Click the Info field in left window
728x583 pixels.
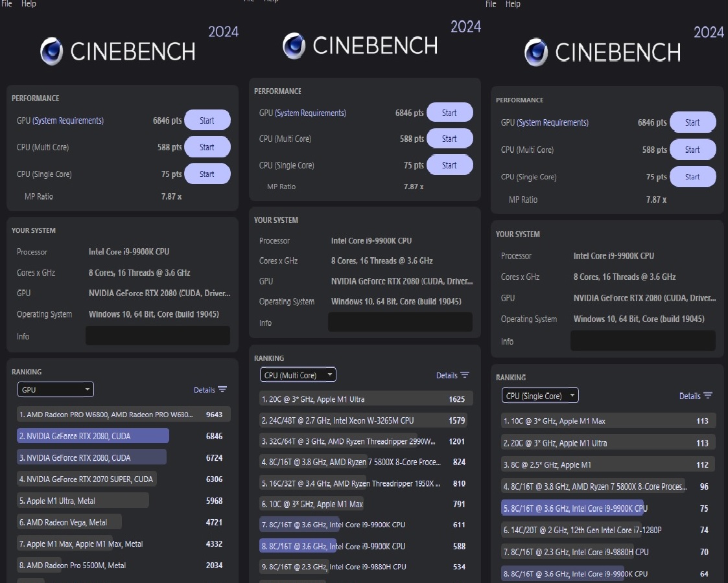tap(158, 336)
